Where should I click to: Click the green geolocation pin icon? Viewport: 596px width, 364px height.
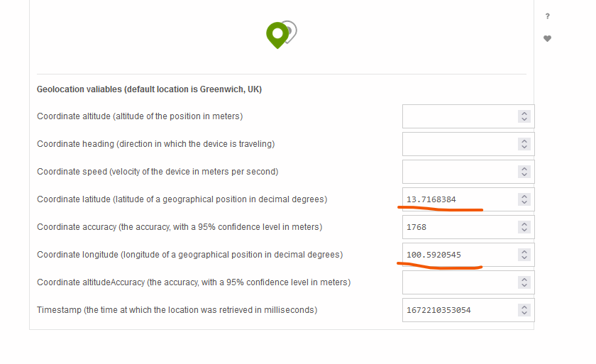(x=277, y=34)
